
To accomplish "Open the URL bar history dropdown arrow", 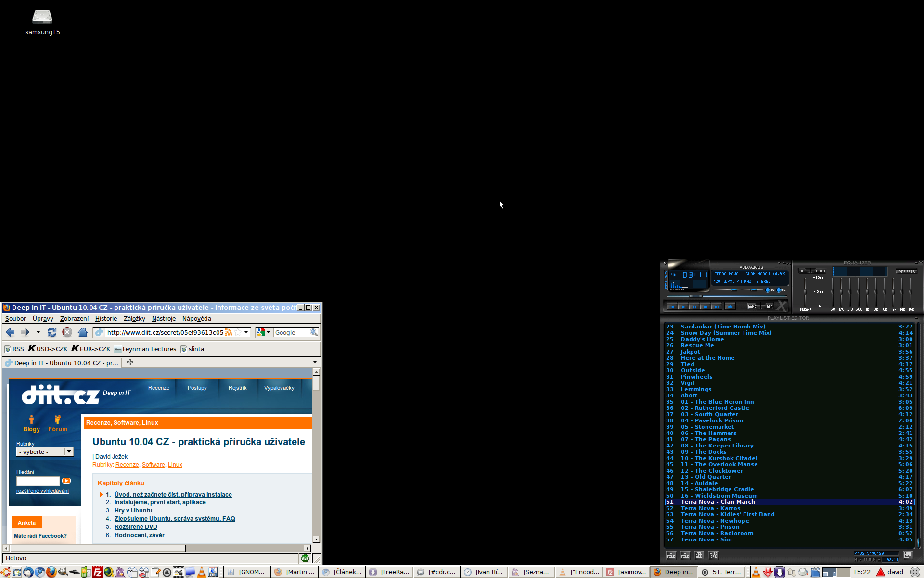I will tap(246, 332).
